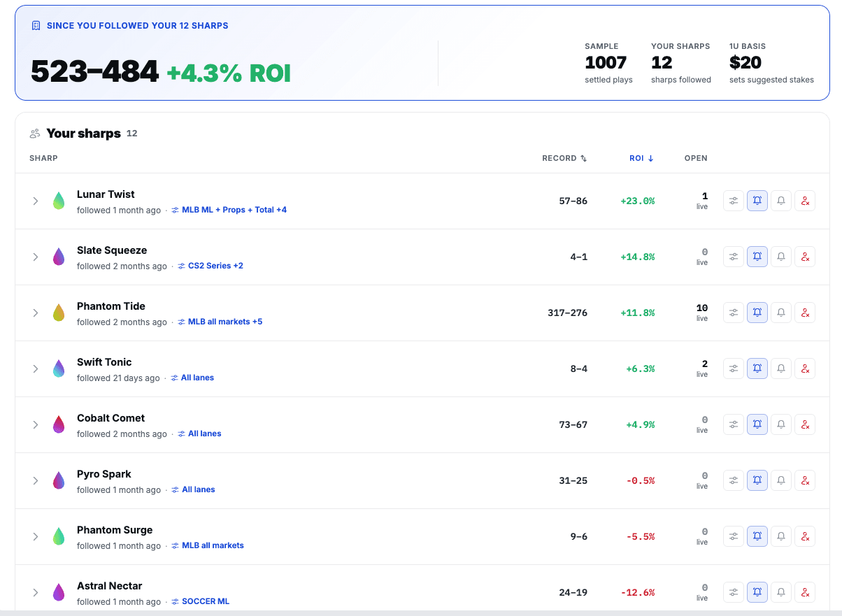Viewport: 842px width, 616px height.
Task: Unfollow Cobalt Comet with red user icon
Action: (x=805, y=424)
